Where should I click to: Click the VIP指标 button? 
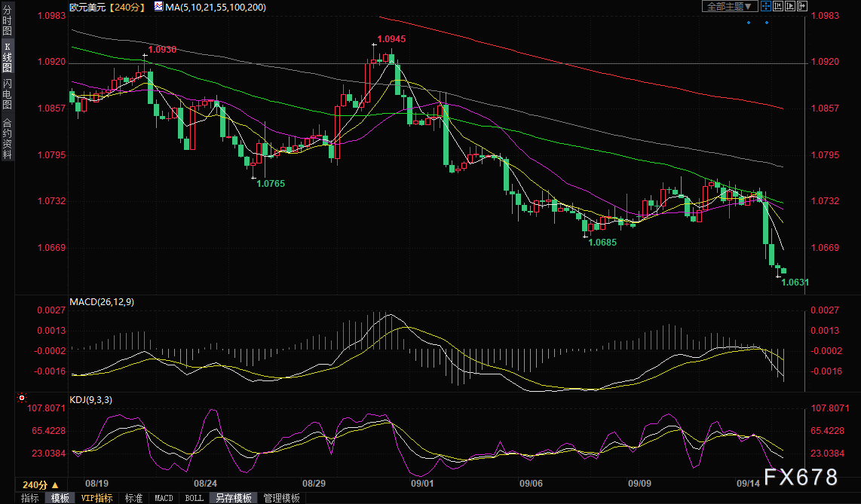[97, 498]
